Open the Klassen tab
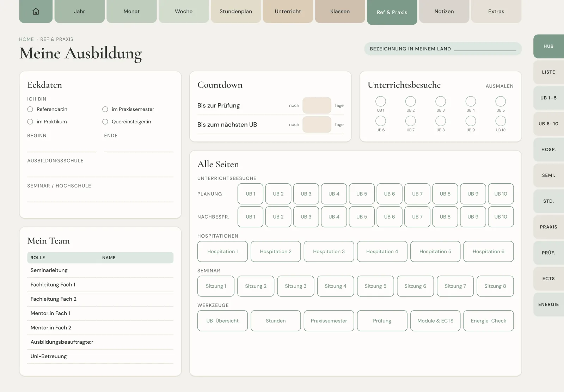Image resolution: width=564 pixels, height=392 pixels. pos(340,11)
